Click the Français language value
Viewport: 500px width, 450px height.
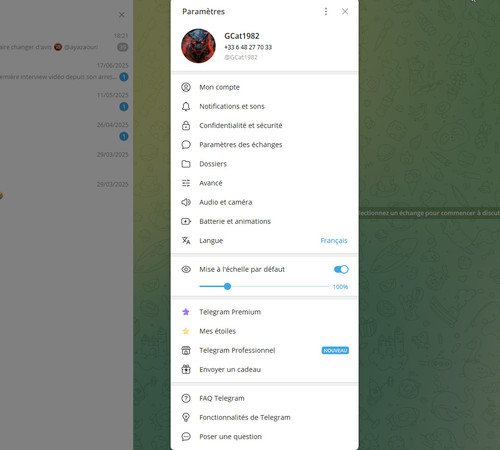point(334,241)
